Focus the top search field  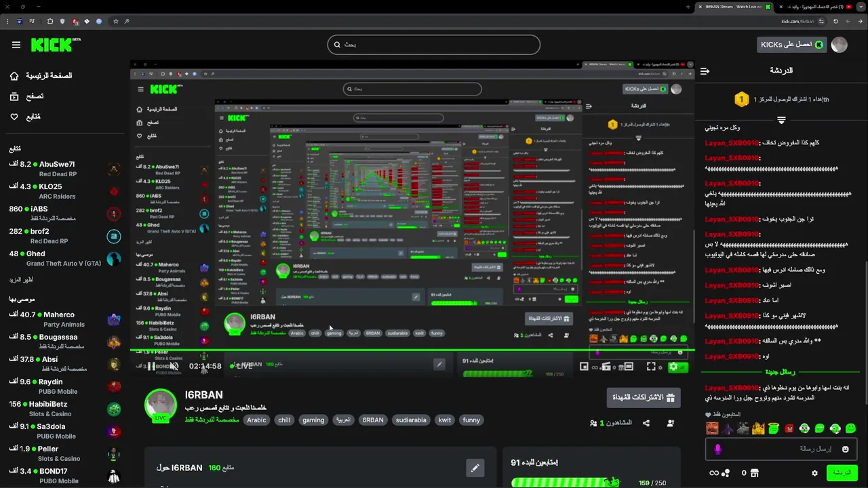click(x=434, y=45)
